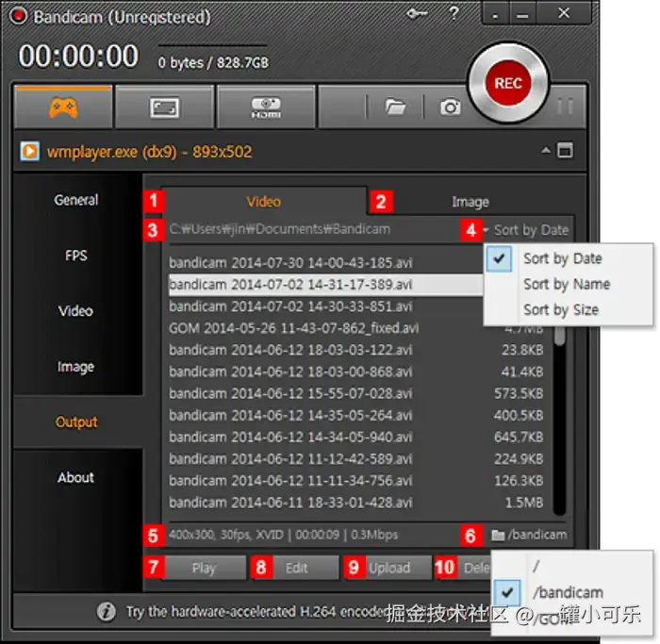Click the key registration icon
The image size is (660, 644).
[417, 14]
